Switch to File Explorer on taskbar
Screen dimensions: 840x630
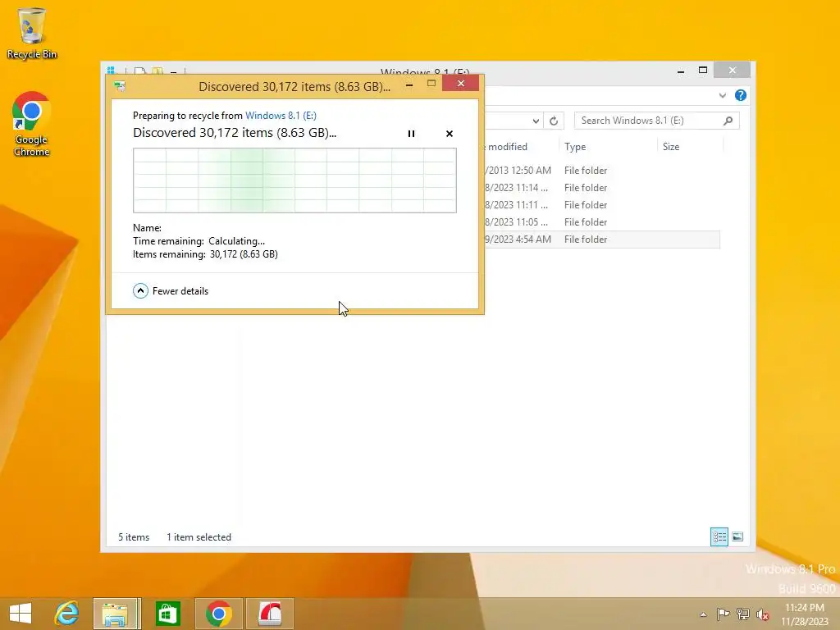click(116, 614)
